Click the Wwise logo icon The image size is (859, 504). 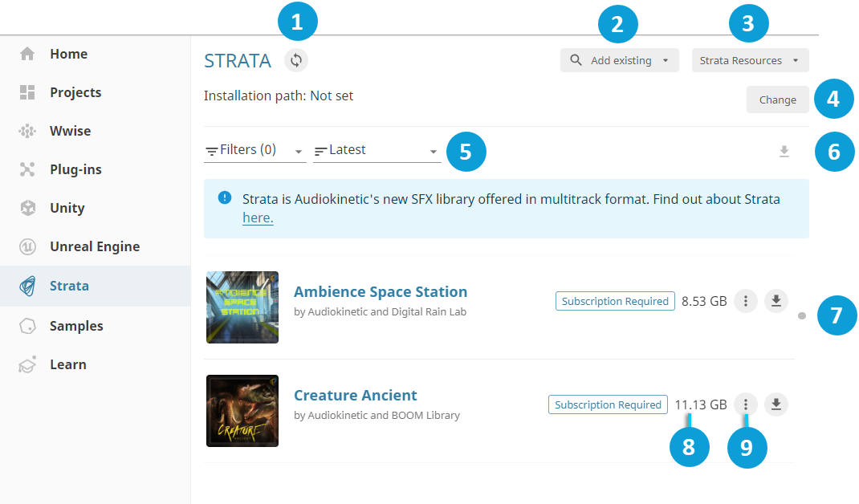tap(27, 131)
